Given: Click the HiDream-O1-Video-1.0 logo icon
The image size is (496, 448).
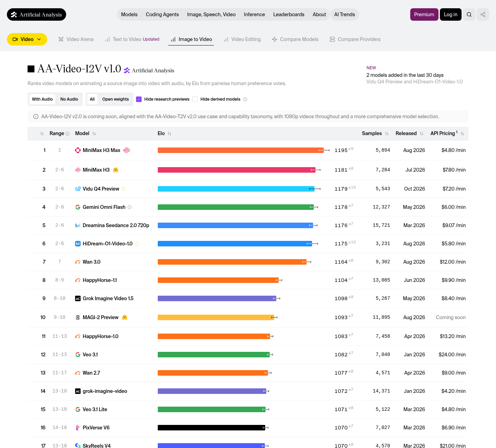Looking at the screenshot, I should (x=78, y=244).
